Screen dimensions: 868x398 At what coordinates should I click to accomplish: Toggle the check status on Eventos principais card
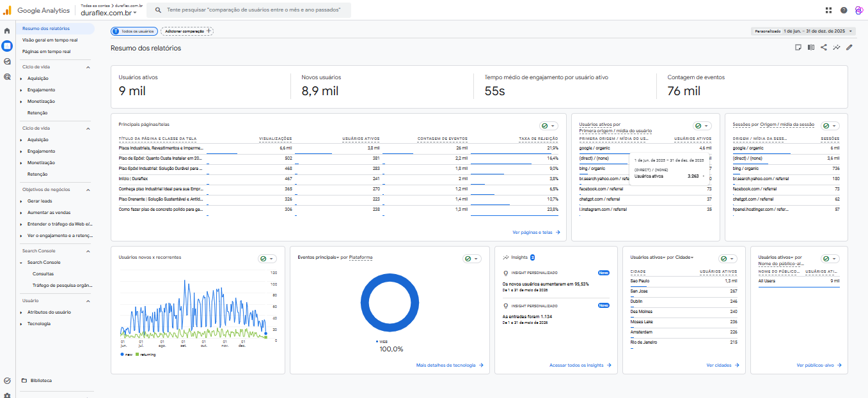[472, 259]
